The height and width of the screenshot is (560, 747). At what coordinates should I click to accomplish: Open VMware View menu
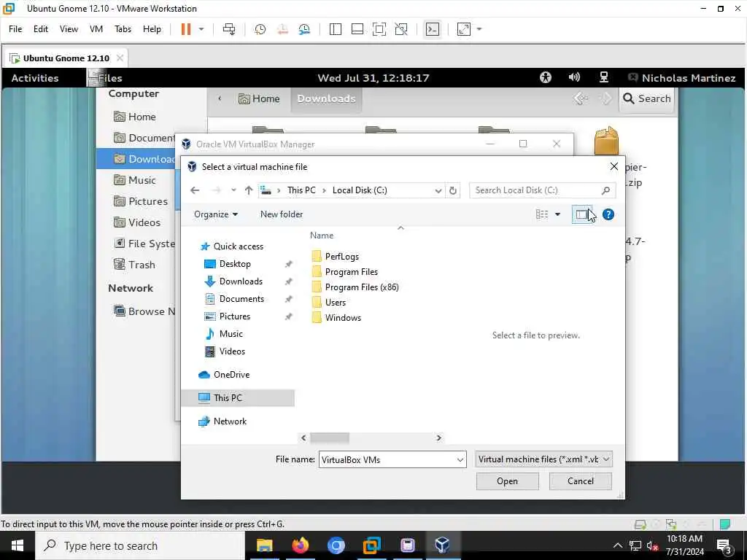[69, 29]
